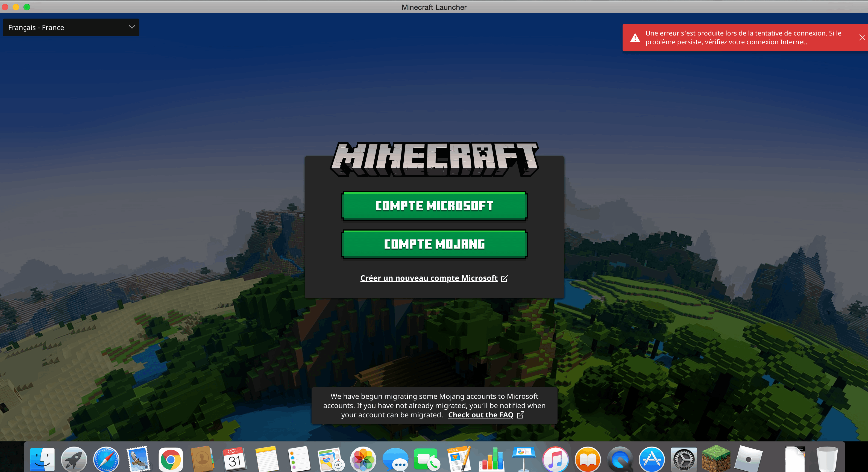The image size is (868, 472).
Task: Open Roblox from the Dock
Action: pyautogui.click(x=748, y=459)
